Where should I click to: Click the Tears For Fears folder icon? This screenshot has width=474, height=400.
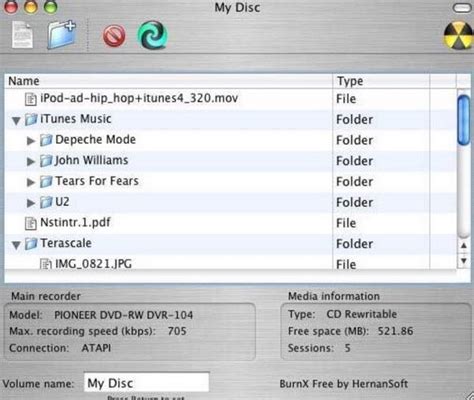(46, 182)
